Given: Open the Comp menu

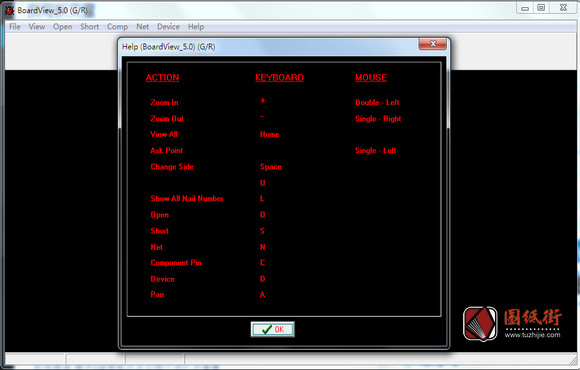Looking at the screenshot, I should coord(117,27).
